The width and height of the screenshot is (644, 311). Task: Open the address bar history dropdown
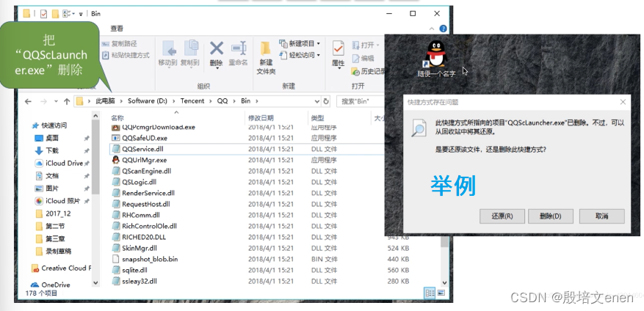coord(317,101)
